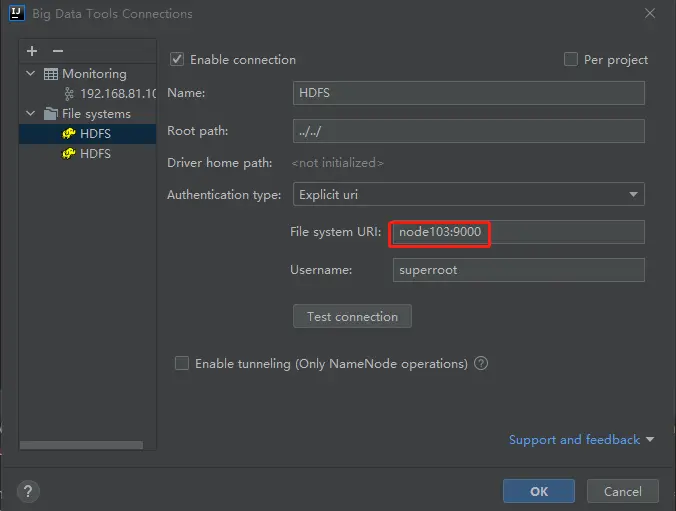Screen dimensions: 676x511
Task: Click the IntelliJ logo in title bar
Action: (x=16, y=14)
